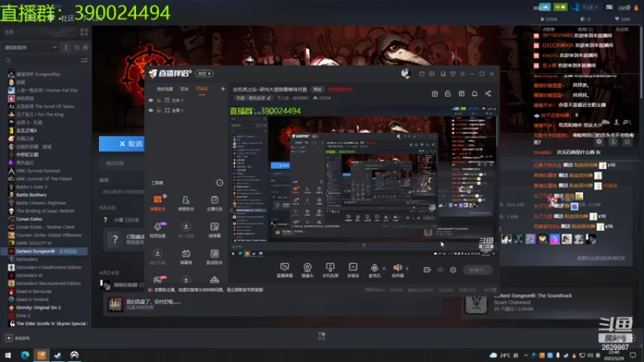Open advanced filter sliders in the Steam library
Viewport: 644px width, 362px height.
click(85, 60)
